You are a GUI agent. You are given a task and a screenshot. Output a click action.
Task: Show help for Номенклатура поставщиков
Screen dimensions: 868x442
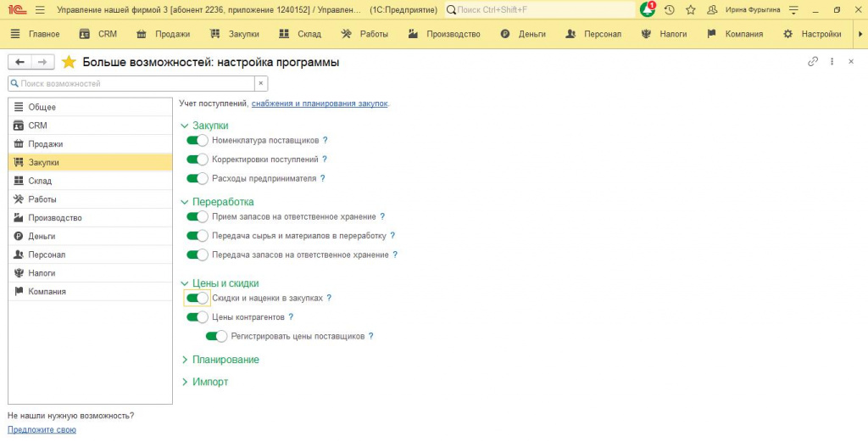(x=325, y=141)
